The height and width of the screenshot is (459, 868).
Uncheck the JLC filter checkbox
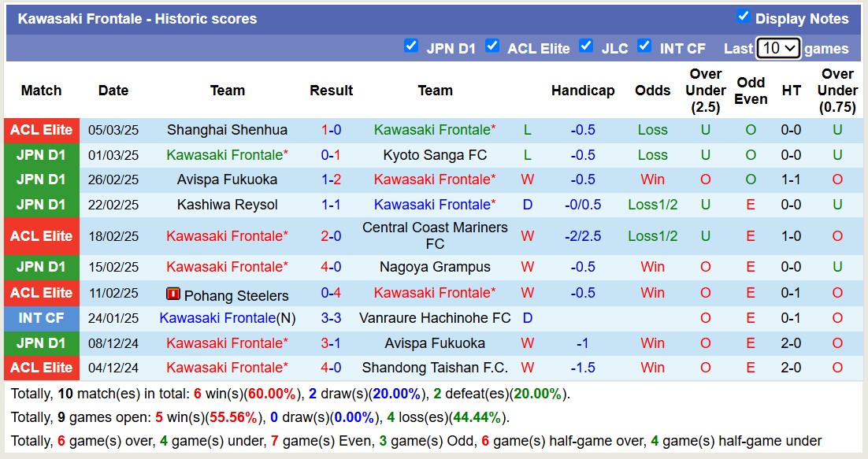[586, 46]
